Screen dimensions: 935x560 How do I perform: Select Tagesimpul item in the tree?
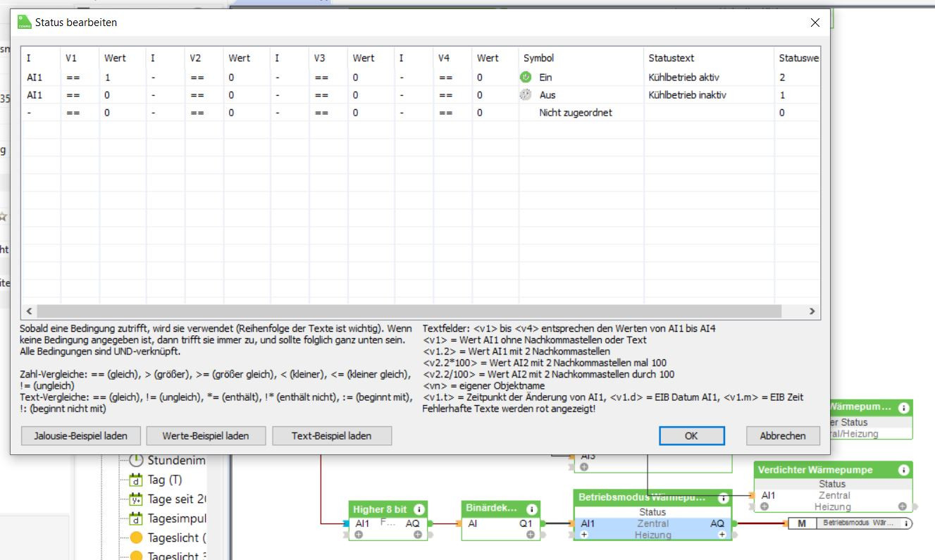tap(177, 518)
